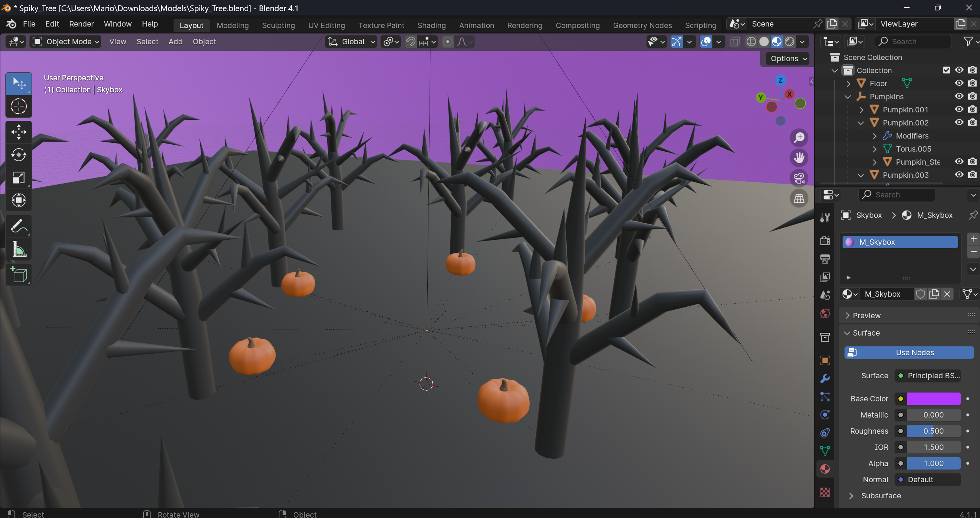Screen dimensions: 980x518
Task: Duplicate M_Skybox material with new copy
Action: [x=934, y=294]
